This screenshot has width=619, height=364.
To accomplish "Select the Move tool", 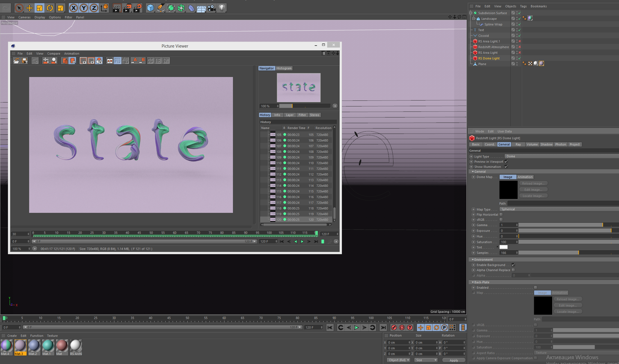I will click(x=29, y=8).
